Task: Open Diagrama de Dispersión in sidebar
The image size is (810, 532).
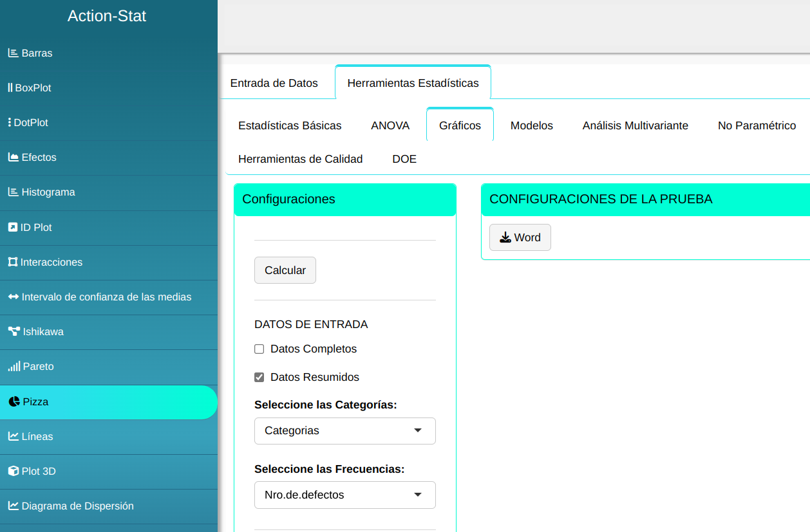Action: [77, 506]
